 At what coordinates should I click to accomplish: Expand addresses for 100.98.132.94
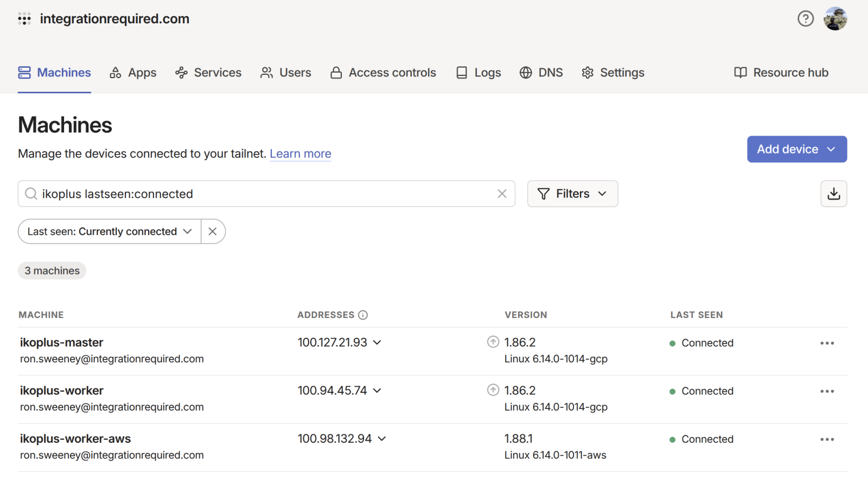click(x=382, y=439)
